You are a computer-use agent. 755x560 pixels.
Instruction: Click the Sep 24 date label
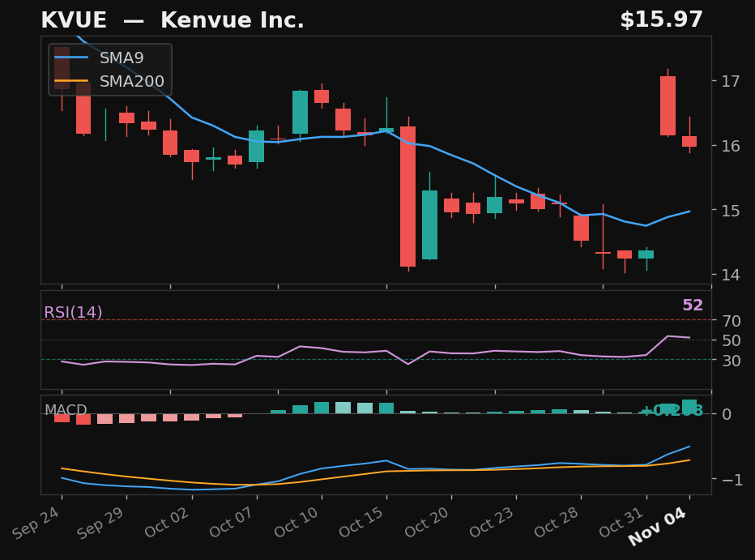[36, 523]
